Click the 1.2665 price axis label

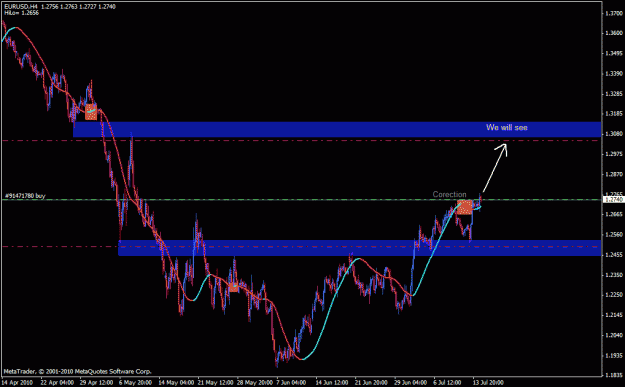tap(613, 214)
